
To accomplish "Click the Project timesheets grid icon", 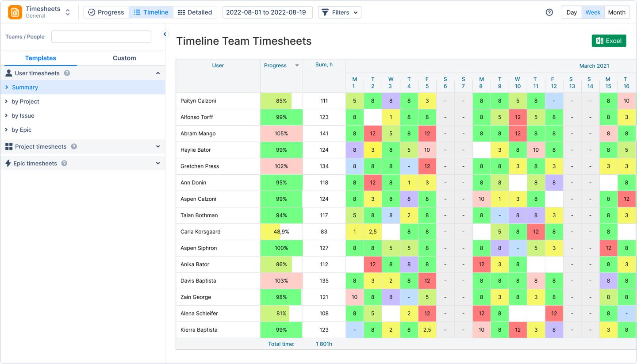I will coord(8,146).
